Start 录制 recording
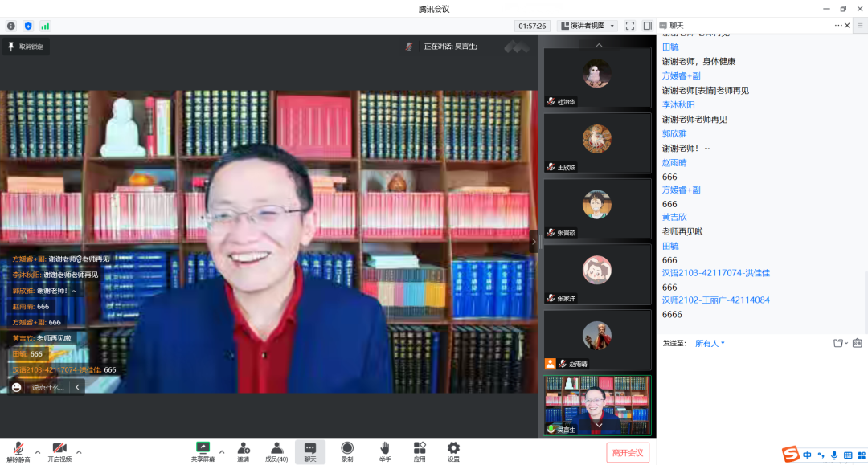This screenshot has height=465, width=868. point(347,451)
